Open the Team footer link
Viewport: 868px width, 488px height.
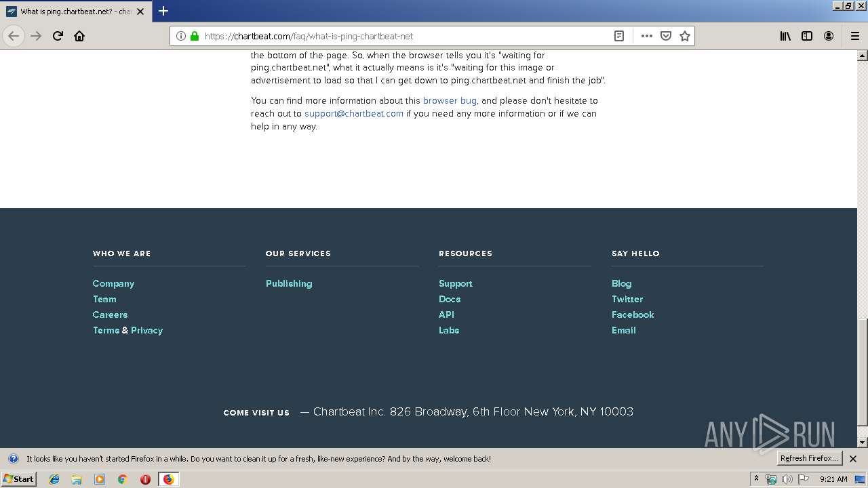(x=104, y=299)
